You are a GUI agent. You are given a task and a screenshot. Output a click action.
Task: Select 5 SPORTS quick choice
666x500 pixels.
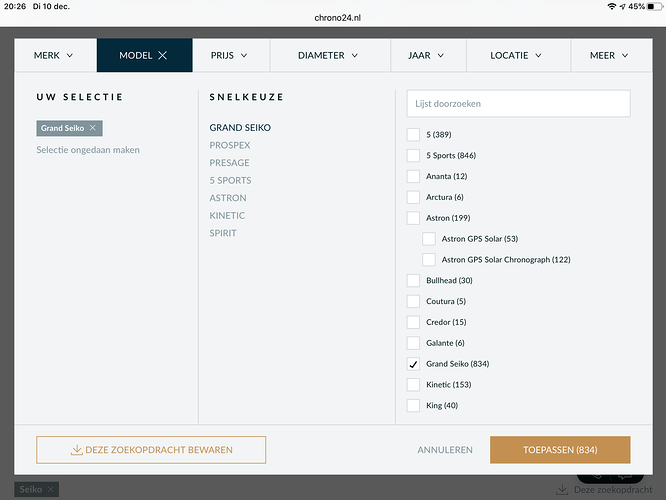pyautogui.click(x=230, y=181)
